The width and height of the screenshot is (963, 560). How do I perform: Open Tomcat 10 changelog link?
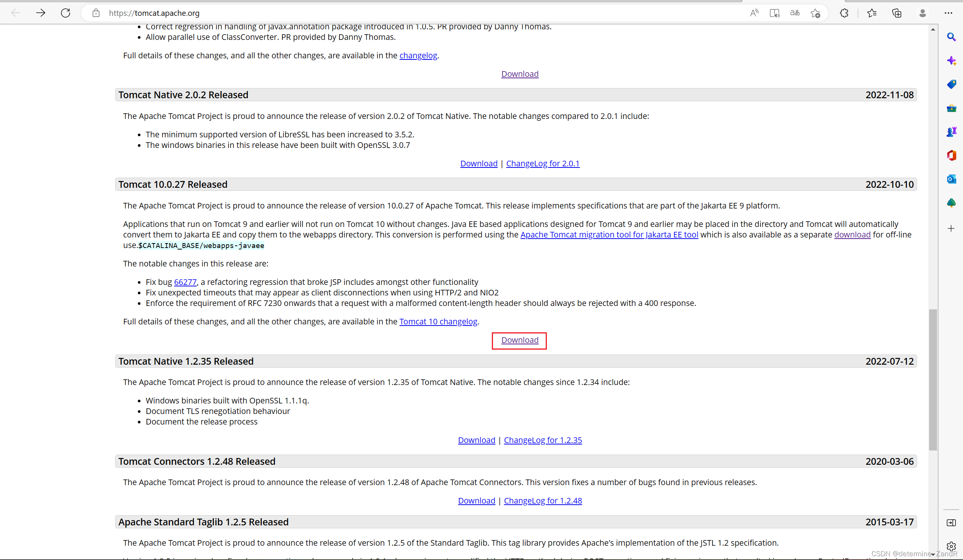tap(438, 322)
